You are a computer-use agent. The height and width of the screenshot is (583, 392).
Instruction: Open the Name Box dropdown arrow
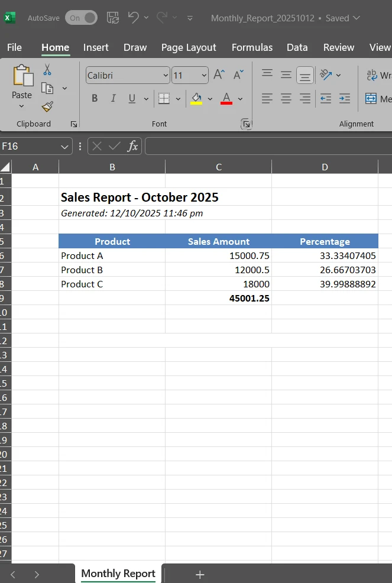point(64,146)
